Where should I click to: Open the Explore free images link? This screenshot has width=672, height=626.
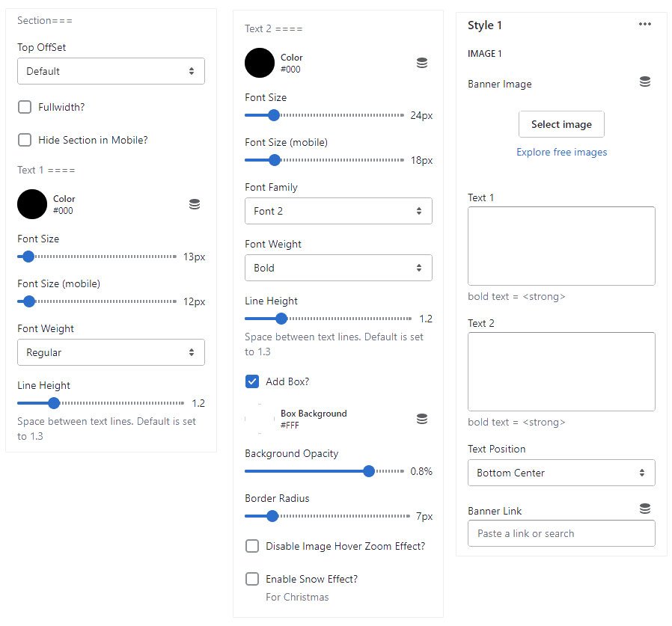[x=561, y=152]
